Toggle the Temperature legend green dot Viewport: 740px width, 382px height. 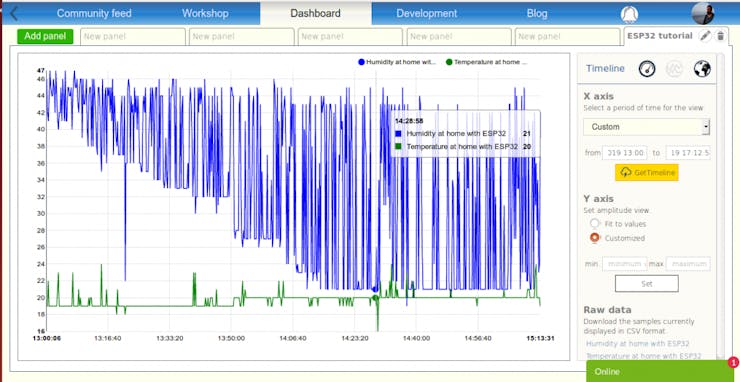tap(449, 62)
